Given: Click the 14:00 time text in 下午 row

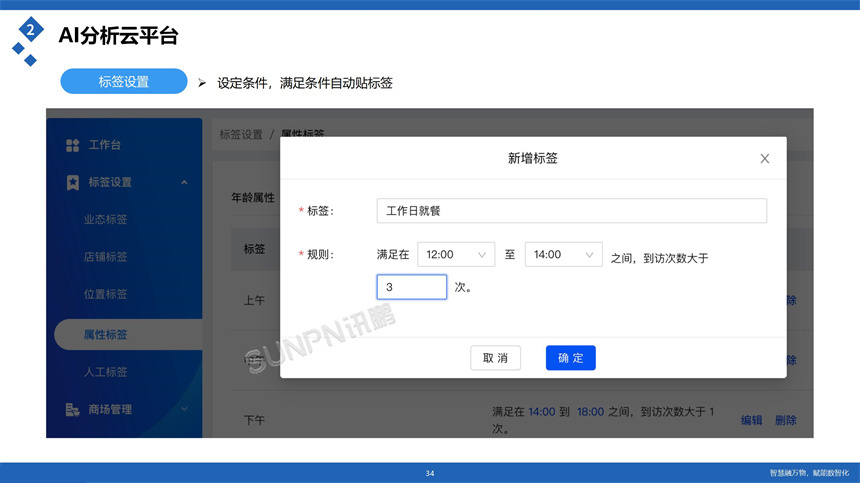Looking at the screenshot, I should (542, 412).
